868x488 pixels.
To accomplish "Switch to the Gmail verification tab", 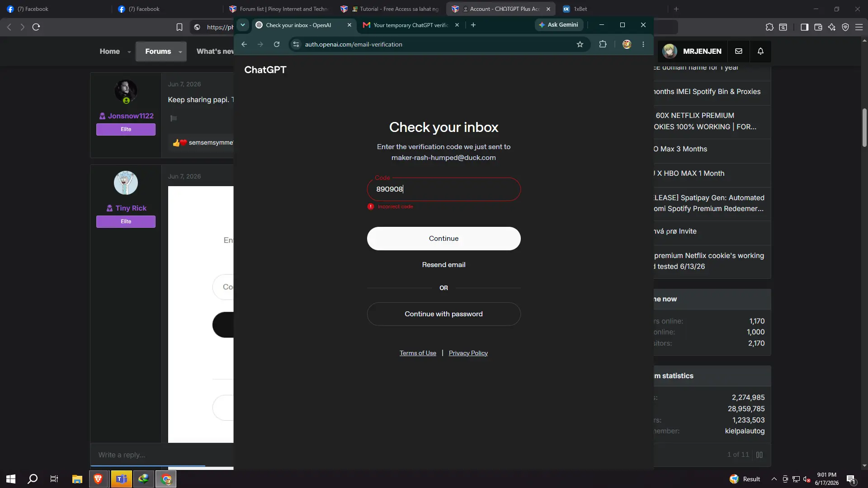I will point(410,25).
